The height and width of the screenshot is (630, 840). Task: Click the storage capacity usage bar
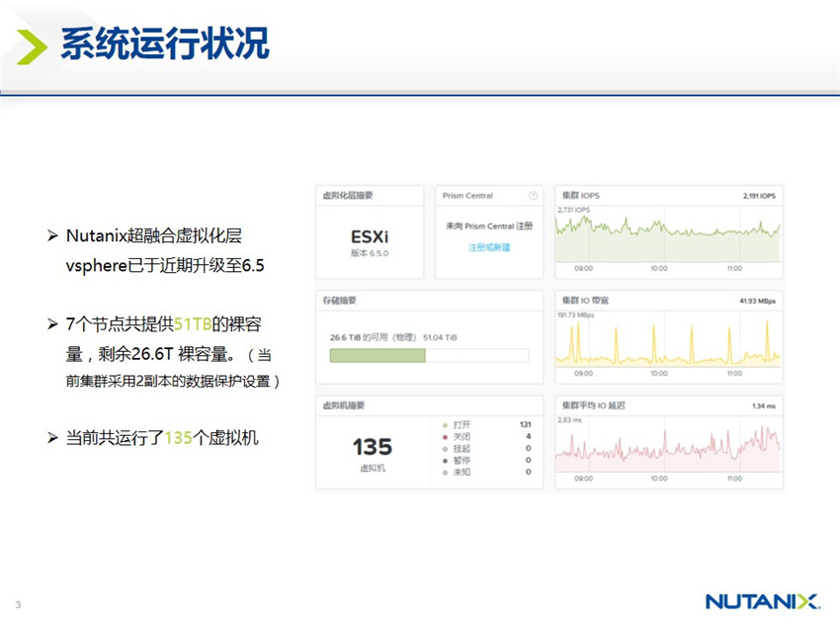coord(429,355)
